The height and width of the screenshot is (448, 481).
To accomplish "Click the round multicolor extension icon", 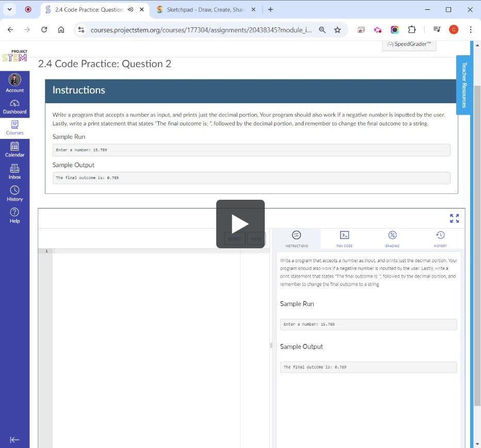I will [394, 30].
